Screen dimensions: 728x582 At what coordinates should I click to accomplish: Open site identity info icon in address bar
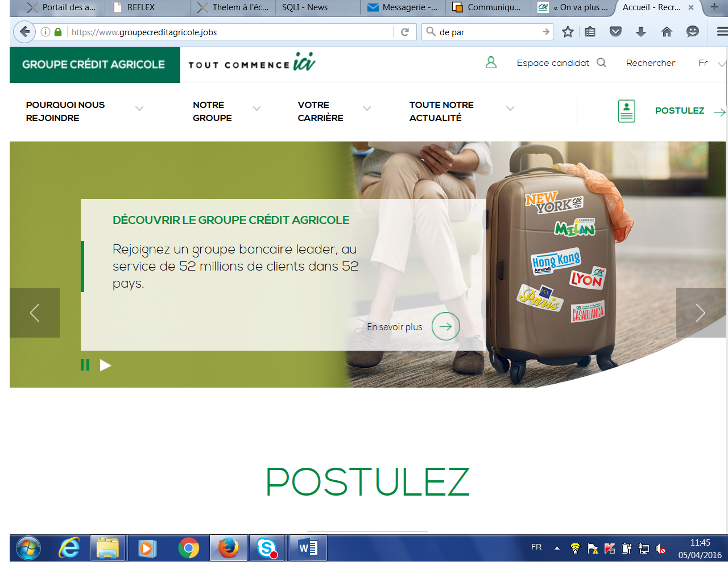coord(45,32)
